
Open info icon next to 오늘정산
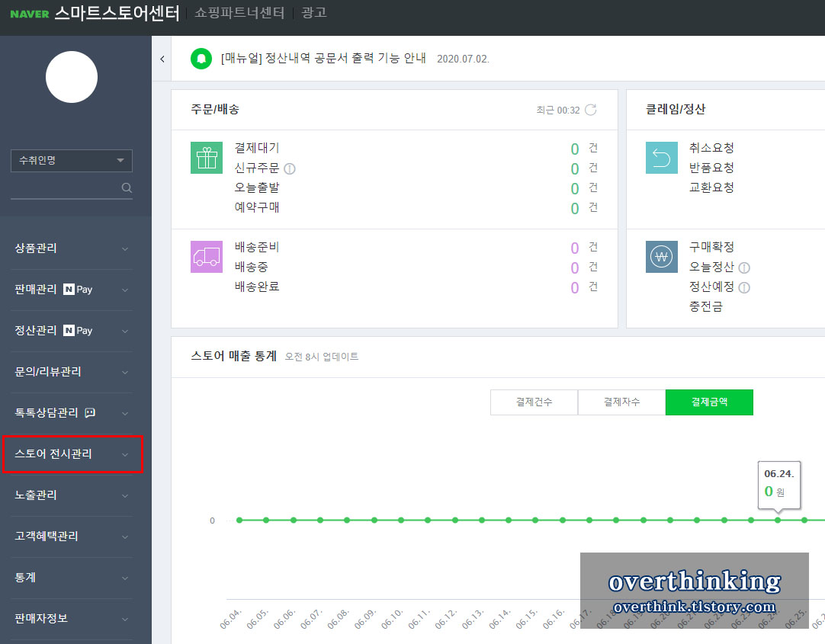click(744, 268)
